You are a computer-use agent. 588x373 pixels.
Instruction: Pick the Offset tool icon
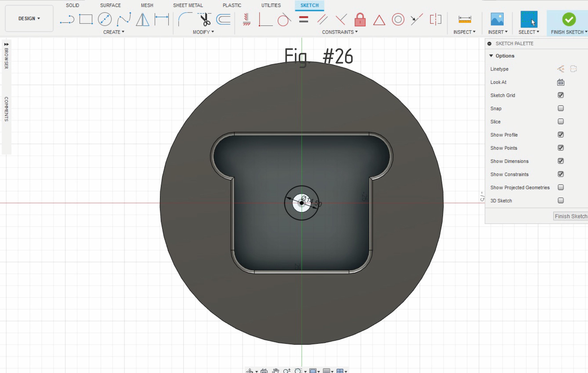(x=223, y=19)
